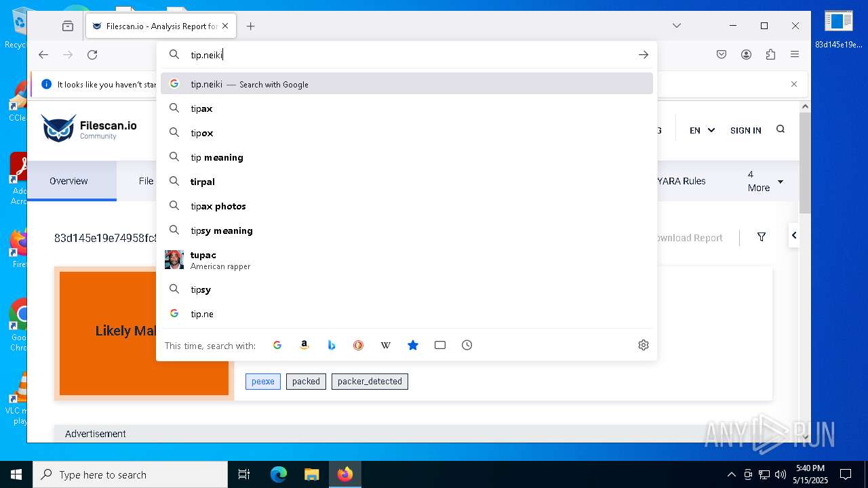Click in the address bar text field
The image size is (868, 488).
click(x=407, y=55)
